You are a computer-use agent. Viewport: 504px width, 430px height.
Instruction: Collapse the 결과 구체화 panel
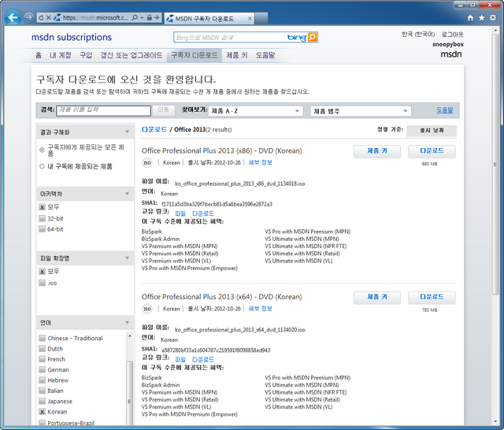click(x=128, y=132)
